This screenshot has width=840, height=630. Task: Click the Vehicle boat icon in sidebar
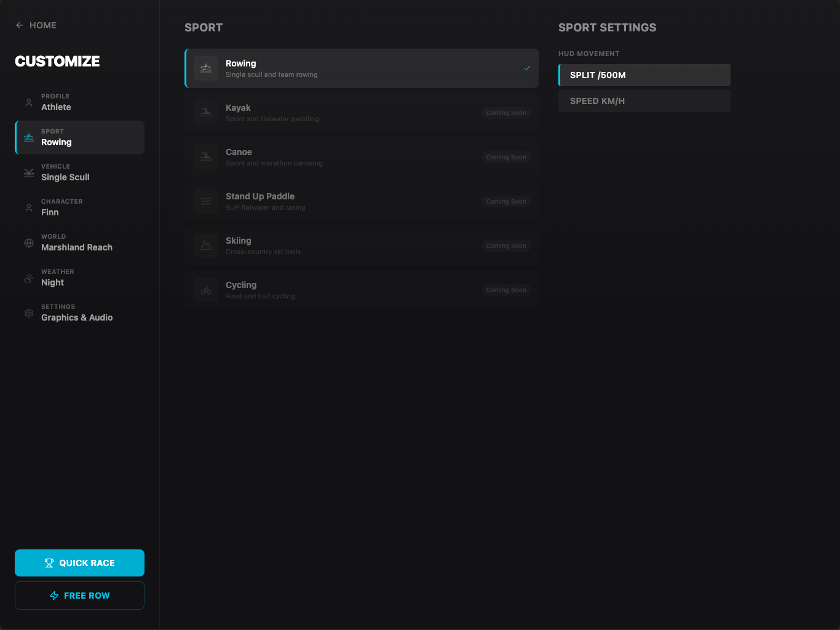point(29,173)
